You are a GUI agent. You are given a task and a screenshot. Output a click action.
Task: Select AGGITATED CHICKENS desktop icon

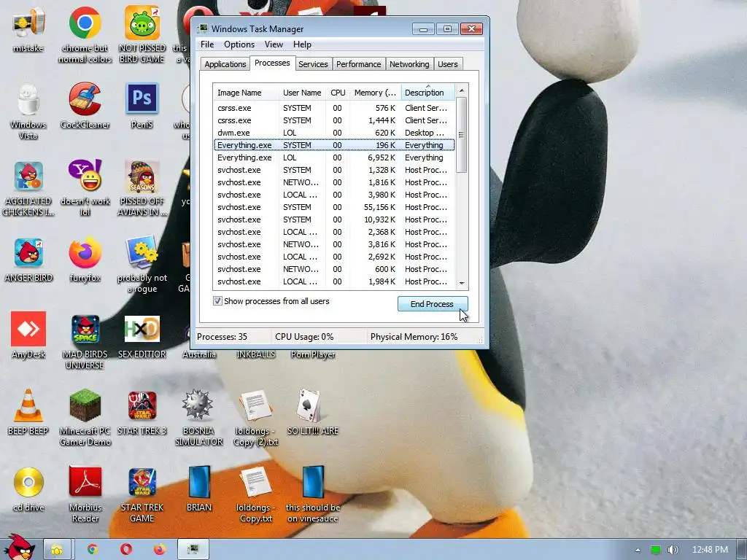tap(28, 187)
